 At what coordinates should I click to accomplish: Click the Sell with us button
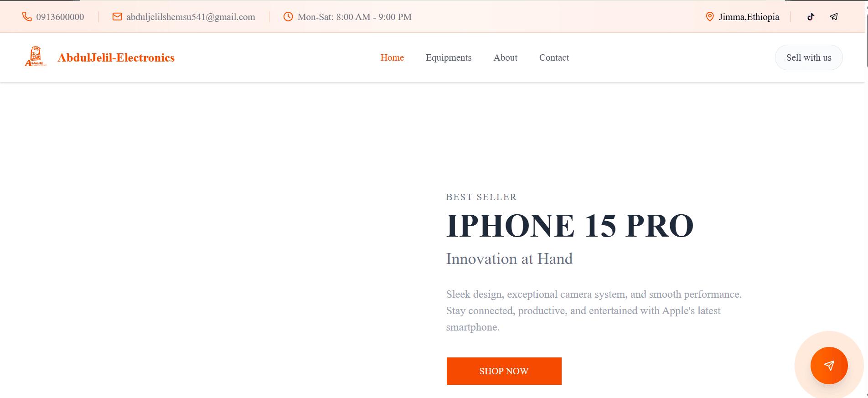[x=809, y=57]
